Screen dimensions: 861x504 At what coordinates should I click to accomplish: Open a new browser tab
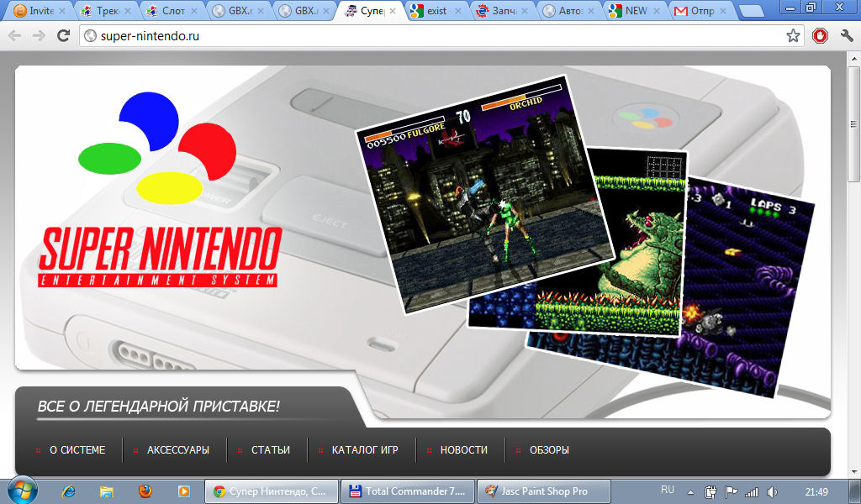751,12
